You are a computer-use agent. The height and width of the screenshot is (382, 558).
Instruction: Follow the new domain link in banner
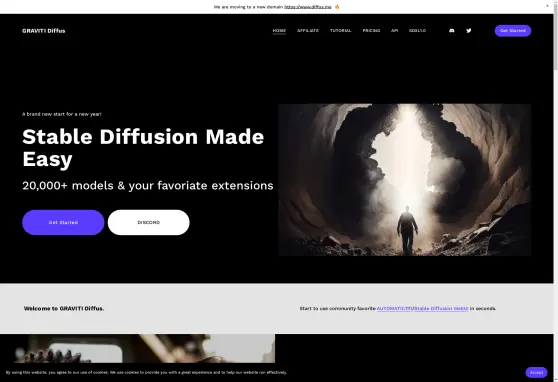(x=308, y=7)
